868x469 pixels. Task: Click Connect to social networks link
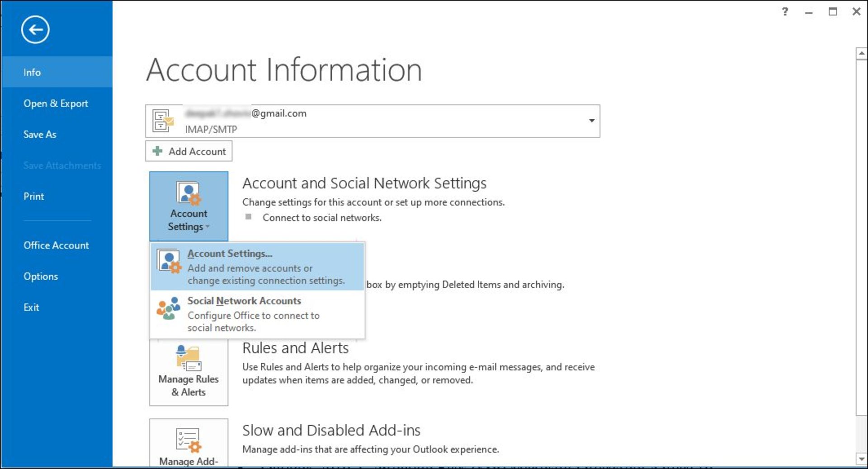pyautogui.click(x=322, y=218)
